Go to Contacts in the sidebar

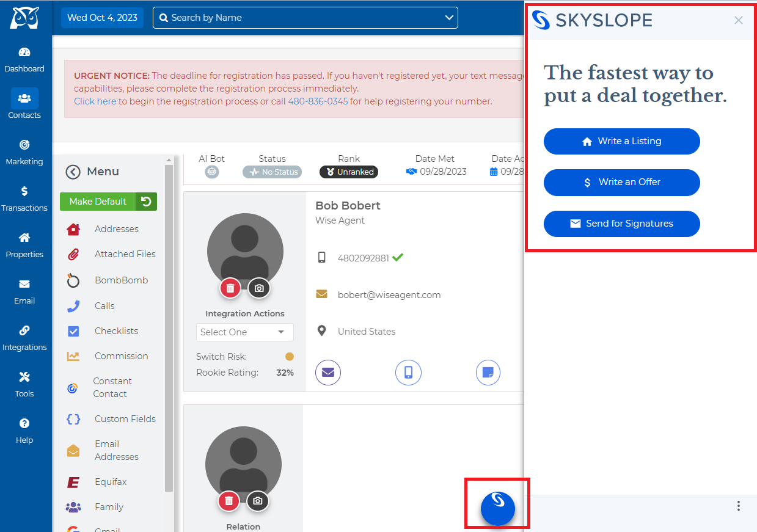point(24,104)
